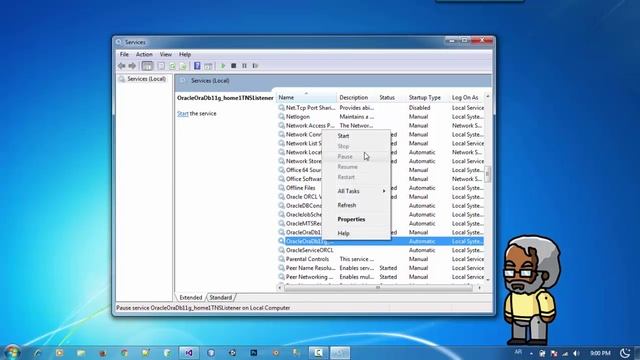Viewport: 640px width, 360px height.
Task: Click the Back arrow in Services toolbar
Action: (122, 66)
